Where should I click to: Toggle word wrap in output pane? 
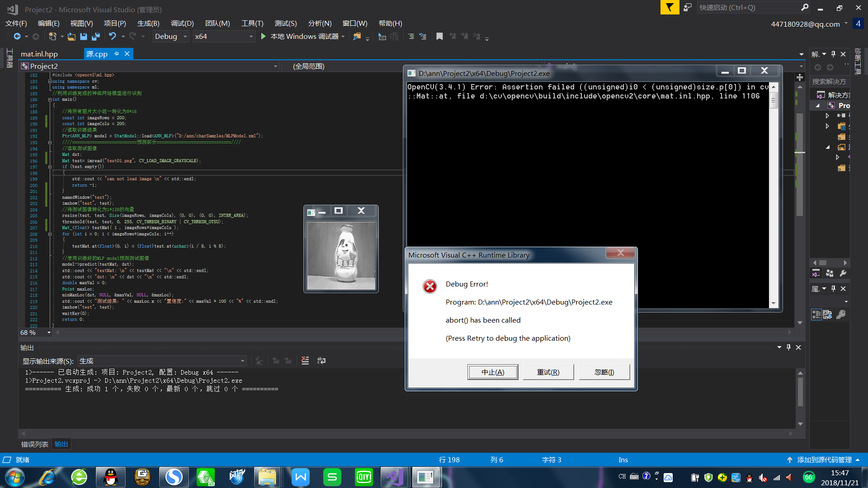[321, 361]
